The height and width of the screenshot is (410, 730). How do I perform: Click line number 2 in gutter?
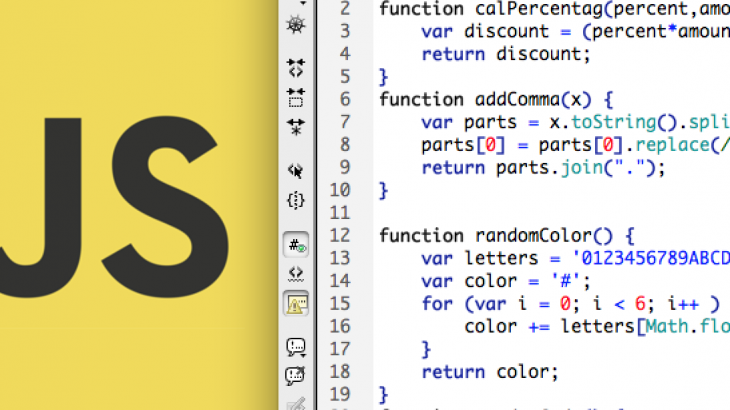coord(345,8)
